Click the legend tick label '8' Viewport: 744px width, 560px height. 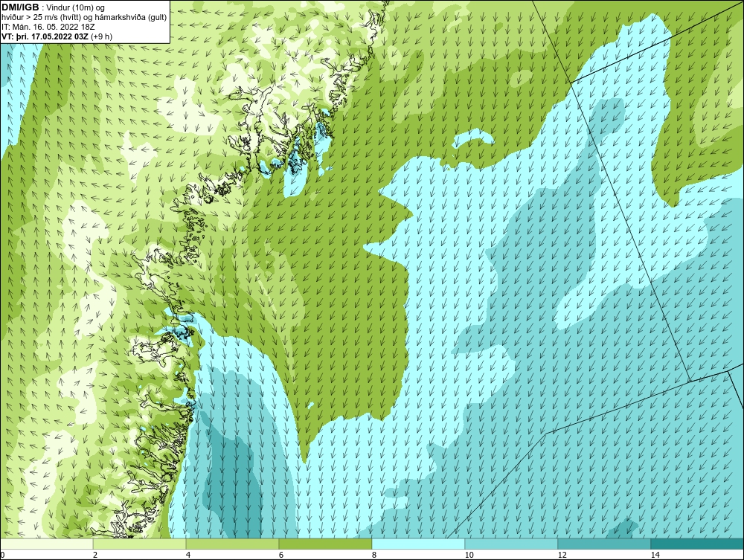374,555
